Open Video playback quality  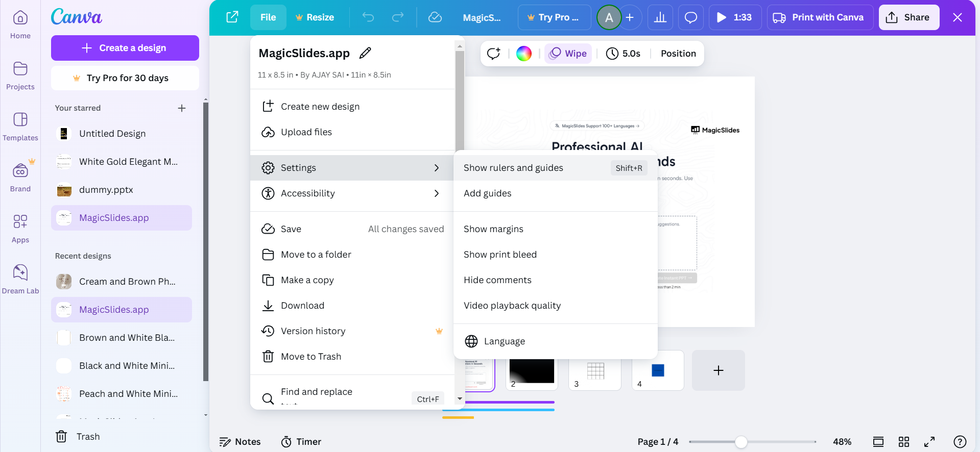[x=556, y=306]
